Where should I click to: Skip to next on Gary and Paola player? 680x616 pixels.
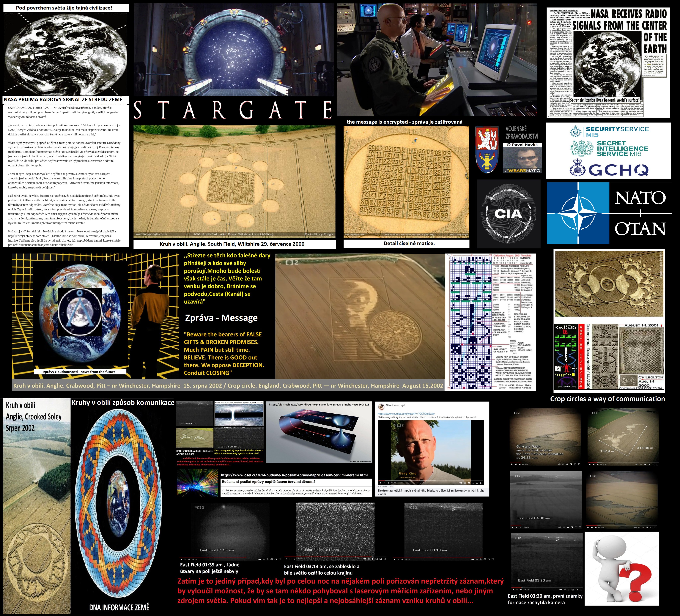click(516, 464)
